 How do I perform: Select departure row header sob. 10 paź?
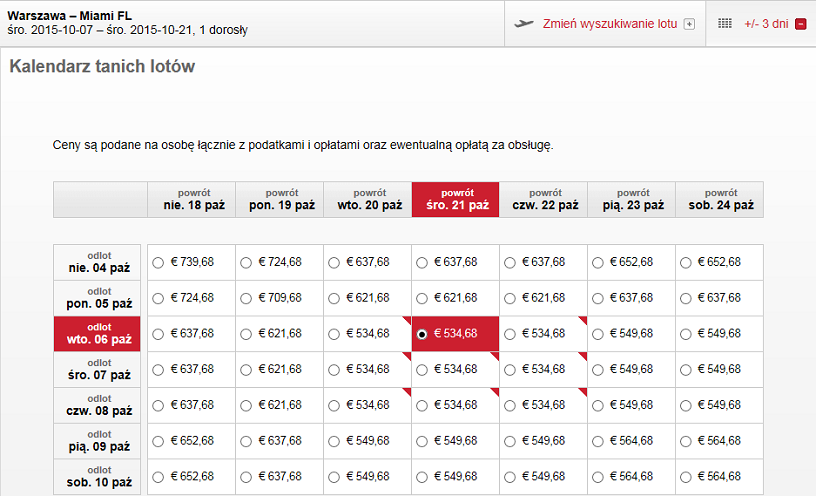click(x=97, y=477)
